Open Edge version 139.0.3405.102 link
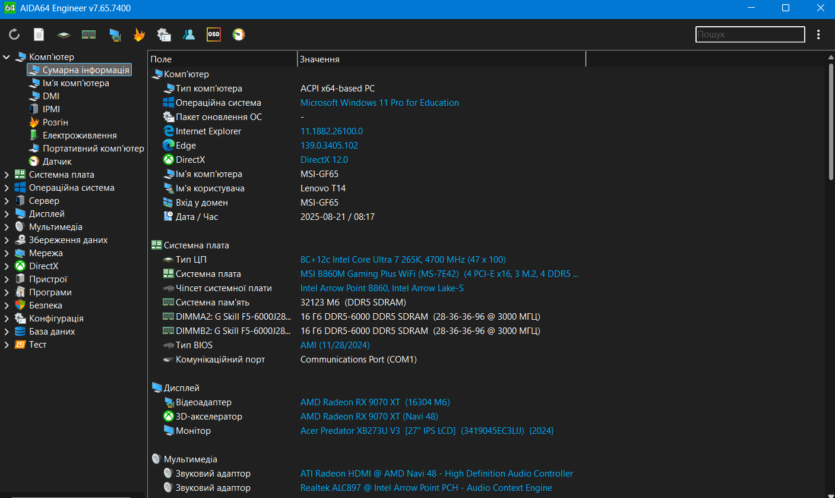Screen dimensions: 835x498 click(329, 145)
